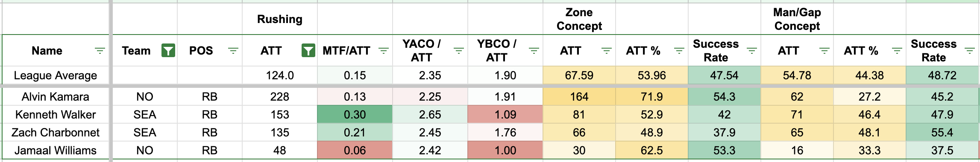Select the Alvin Kamara name cell
980x162 pixels.
coord(56,97)
